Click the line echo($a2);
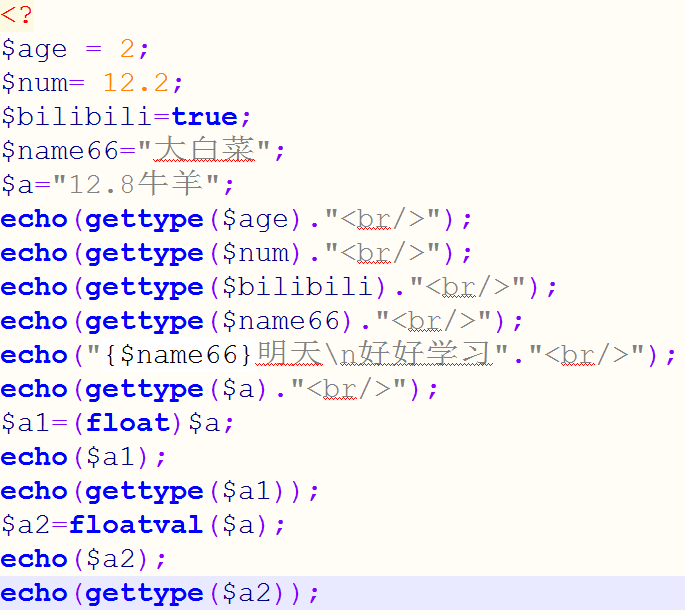685x613 pixels. pyautogui.click(x=83, y=559)
